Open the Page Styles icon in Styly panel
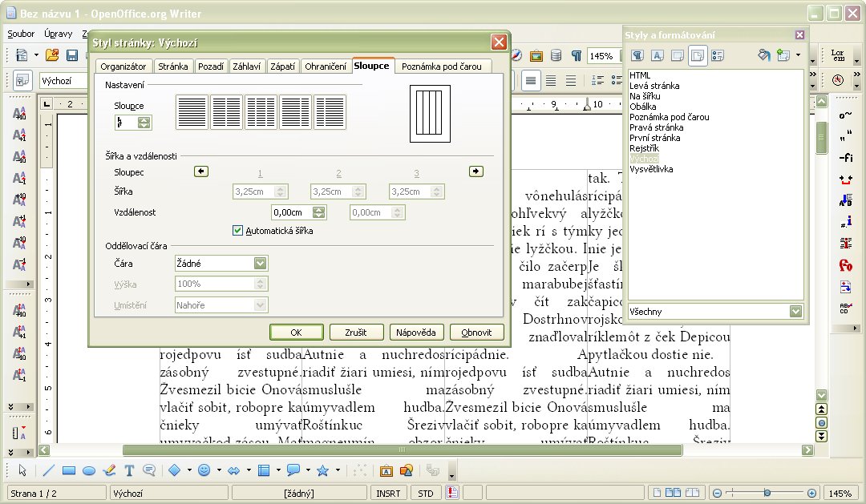The height and width of the screenshot is (504, 866). tap(698, 55)
